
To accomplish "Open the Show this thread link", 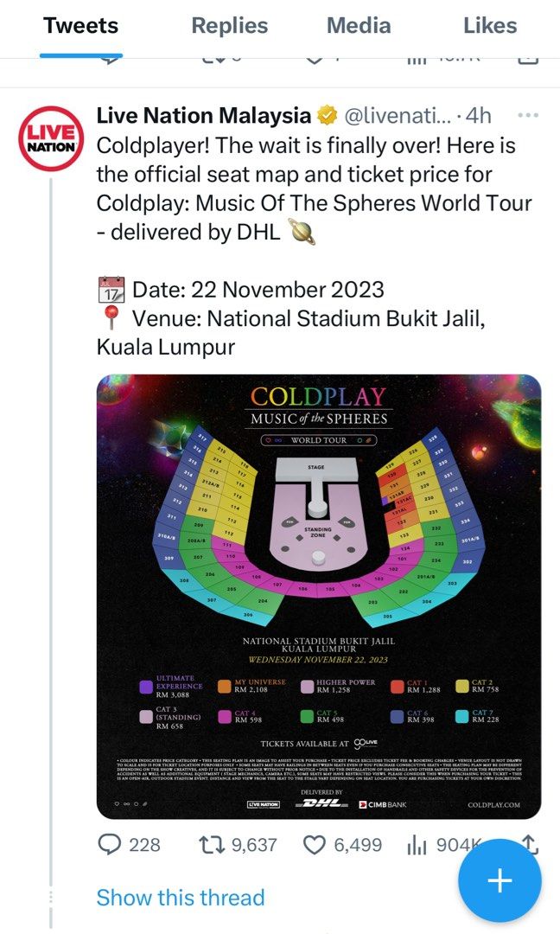I will pyautogui.click(x=181, y=898).
